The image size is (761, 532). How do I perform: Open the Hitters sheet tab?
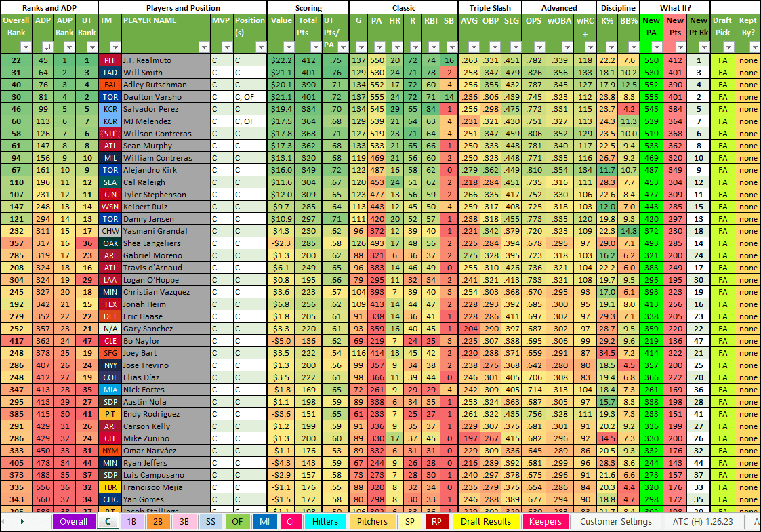click(325, 522)
